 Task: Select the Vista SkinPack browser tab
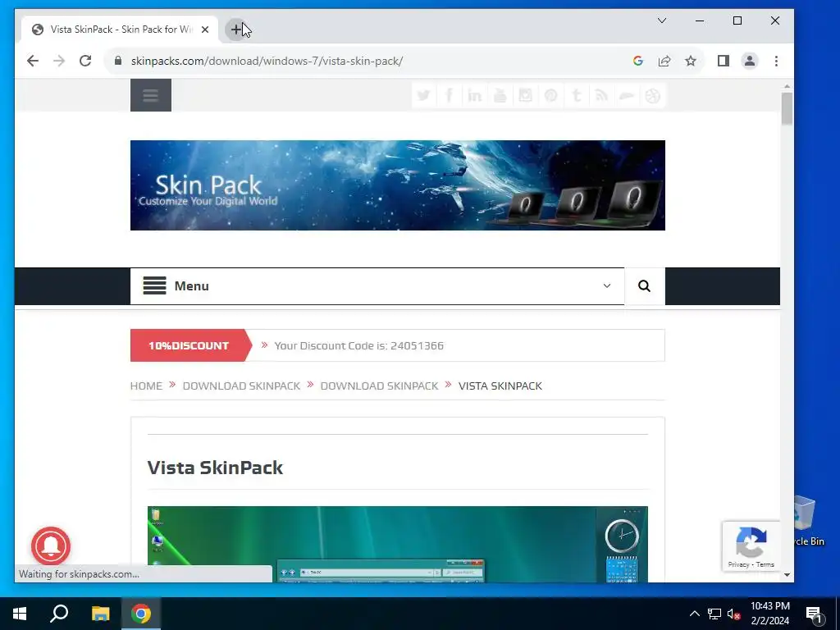tap(120, 30)
